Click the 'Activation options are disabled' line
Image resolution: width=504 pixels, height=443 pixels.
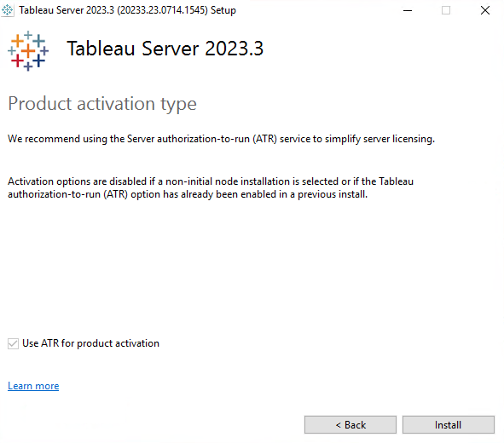pos(211,181)
